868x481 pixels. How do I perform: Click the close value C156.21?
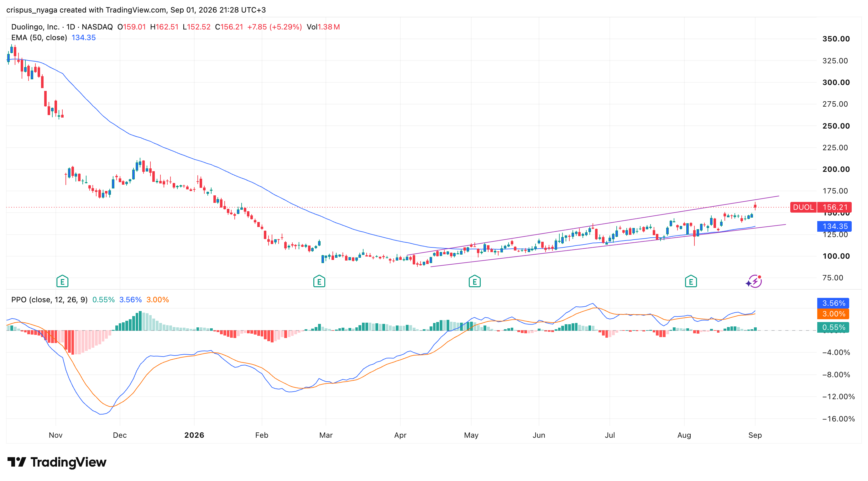pos(229,27)
